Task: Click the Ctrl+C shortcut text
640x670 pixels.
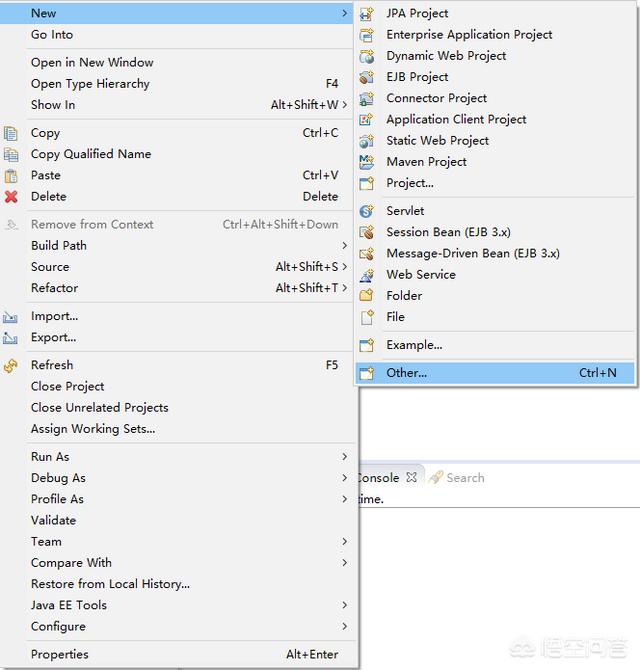Action: (320, 133)
